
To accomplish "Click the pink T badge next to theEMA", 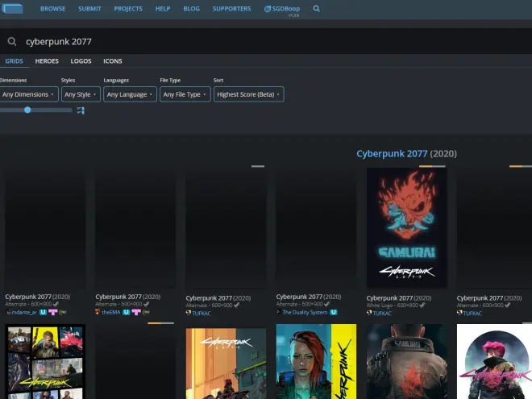I will coord(136,312).
